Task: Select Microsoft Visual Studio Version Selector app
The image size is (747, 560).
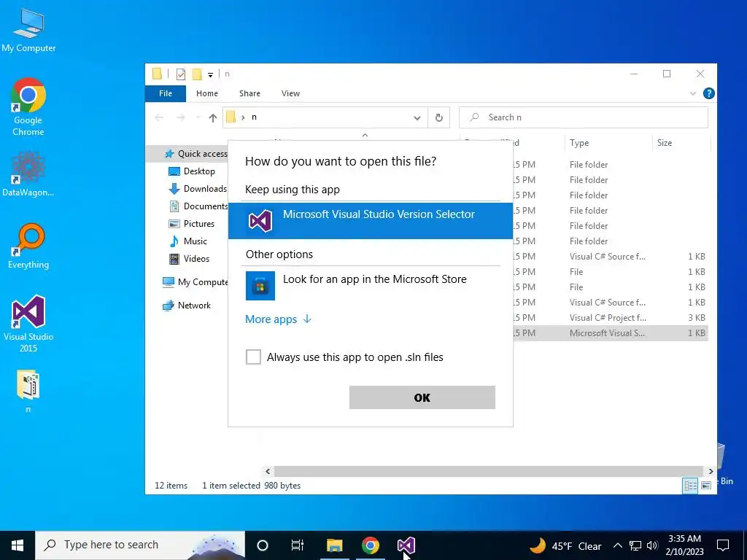Action: (370, 220)
